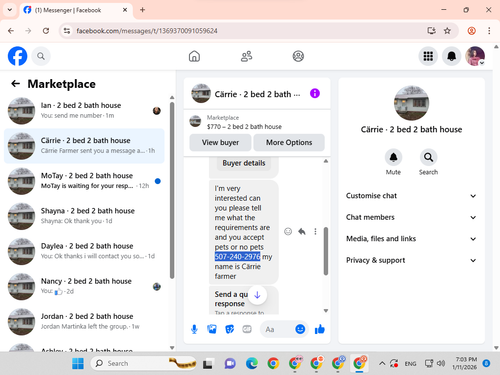Show hidden system tray icons chevron
Image resolution: width=500 pixels, height=375 pixels.
tap(382, 363)
